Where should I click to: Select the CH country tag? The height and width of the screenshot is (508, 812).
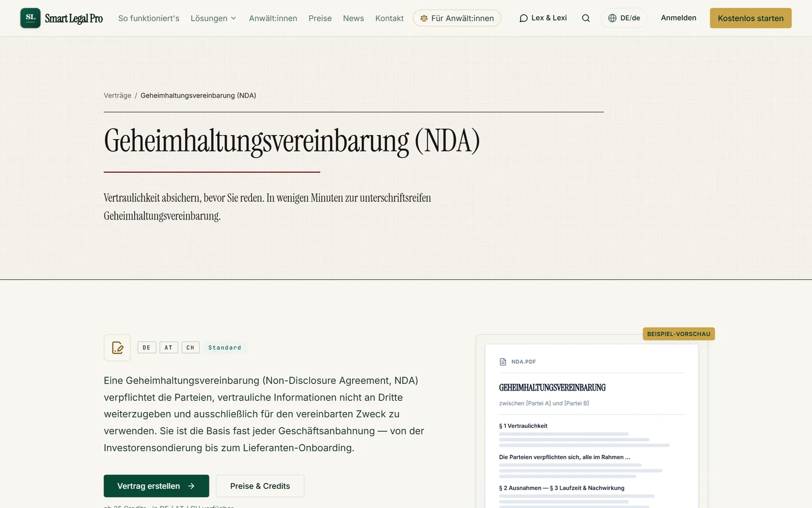point(190,347)
